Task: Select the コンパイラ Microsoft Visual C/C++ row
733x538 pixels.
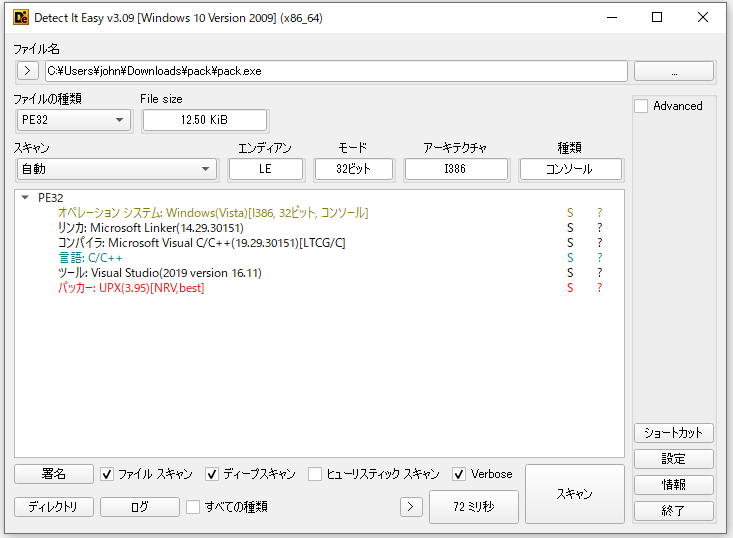Action: [201, 243]
